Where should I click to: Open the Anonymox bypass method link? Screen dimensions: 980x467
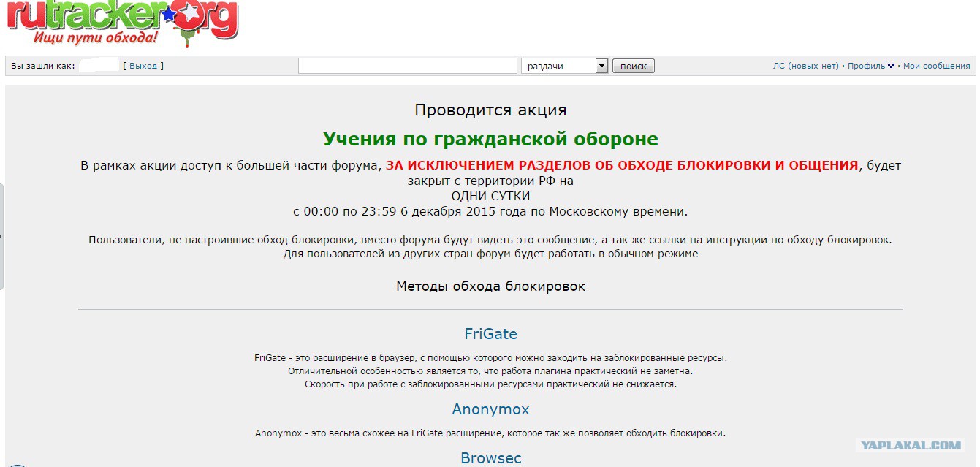[x=491, y=409]
